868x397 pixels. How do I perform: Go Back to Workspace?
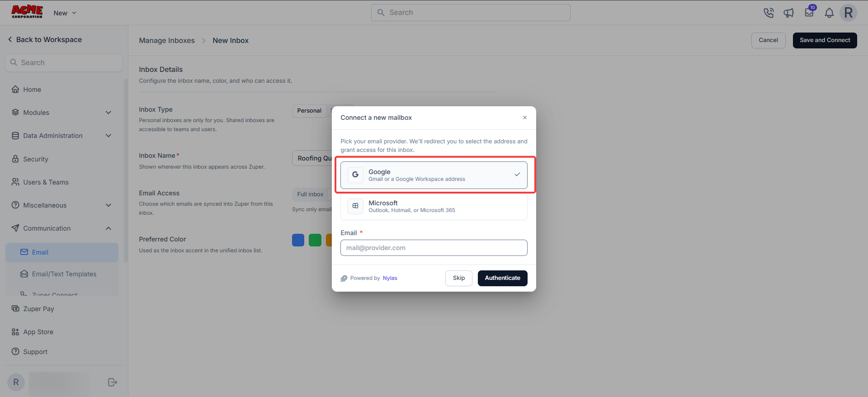pos(45,40)
